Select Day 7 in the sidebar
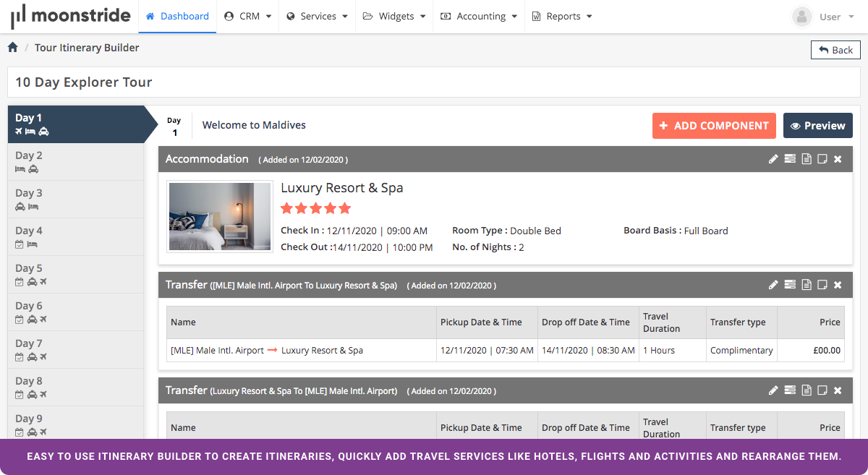The height and width of the screenshot is (475, 868). click(76, 350)
